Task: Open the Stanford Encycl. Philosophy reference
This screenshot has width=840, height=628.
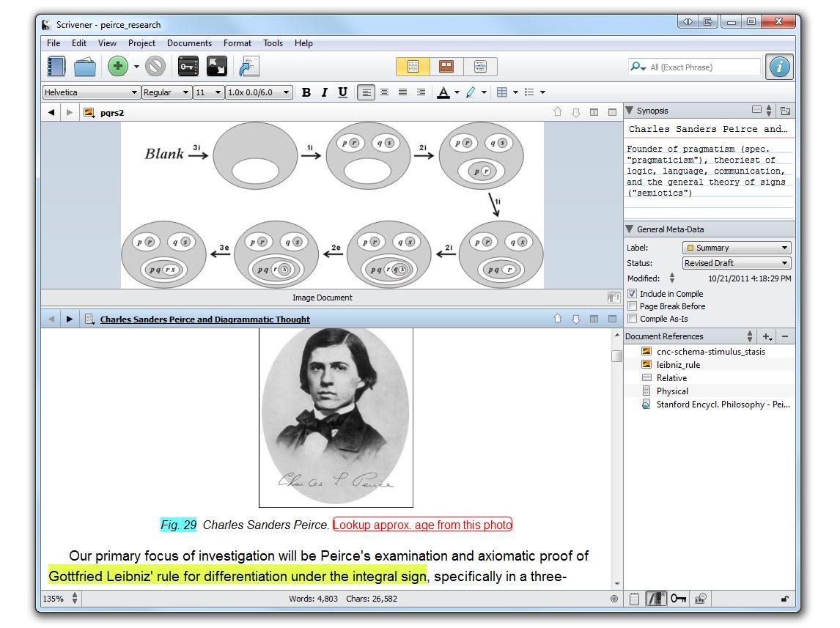Action: pyautogui.click(x=722, y=404)
